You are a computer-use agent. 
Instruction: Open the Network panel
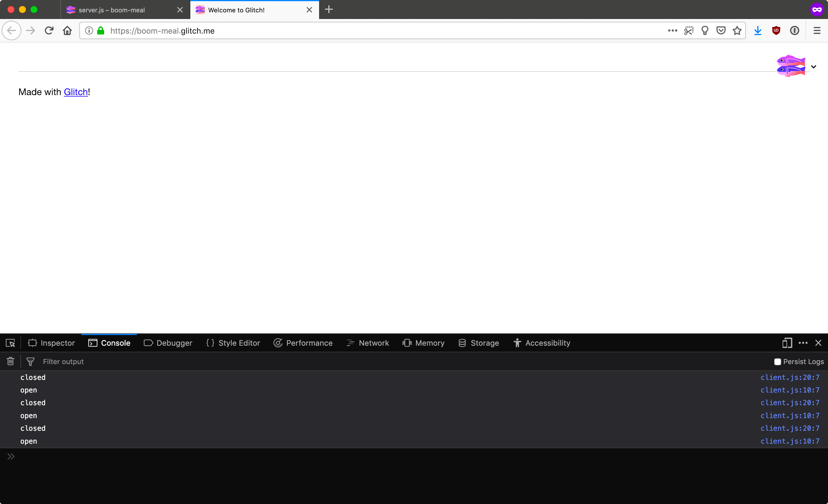tap(367, 343)
